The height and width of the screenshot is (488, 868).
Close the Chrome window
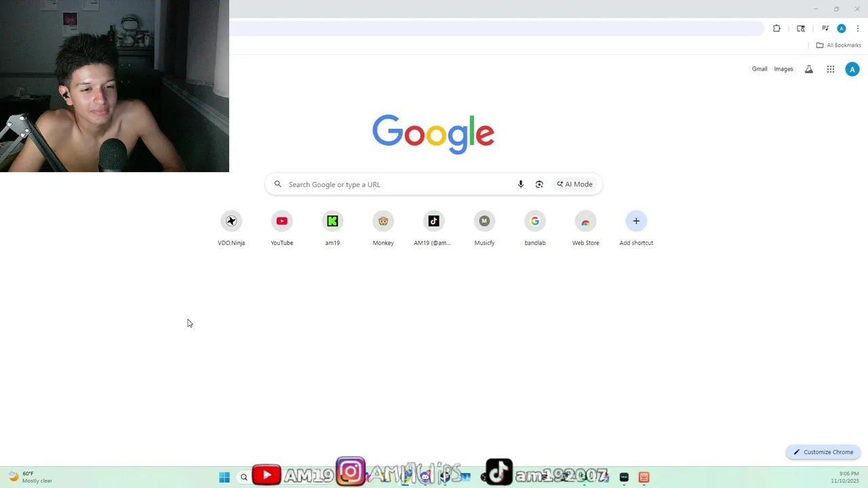[x=856, y=9]
